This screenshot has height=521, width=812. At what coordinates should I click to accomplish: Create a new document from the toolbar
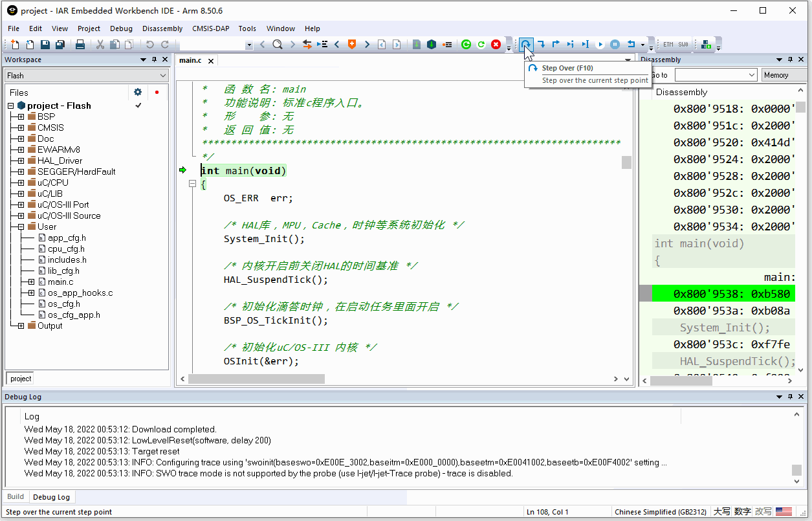tap(16, 45)
